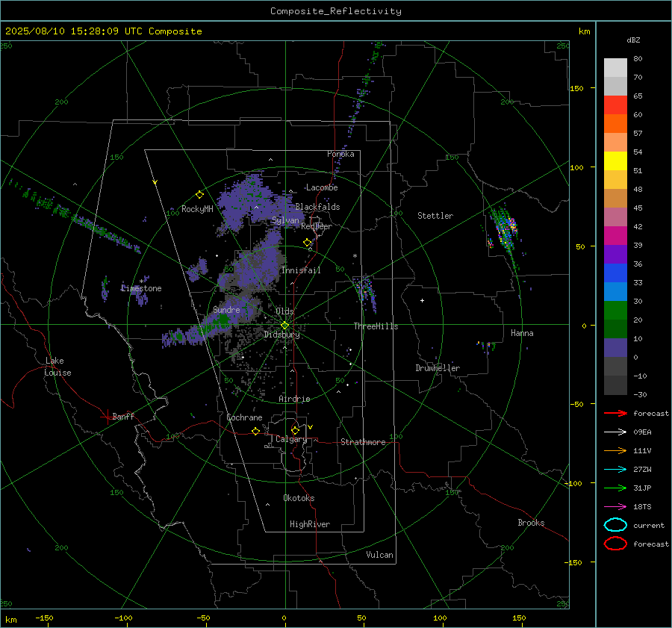The height and width of the screenshot is (628, 672).
Task: Click the Airdrie label
Action: tap(294, 399)
